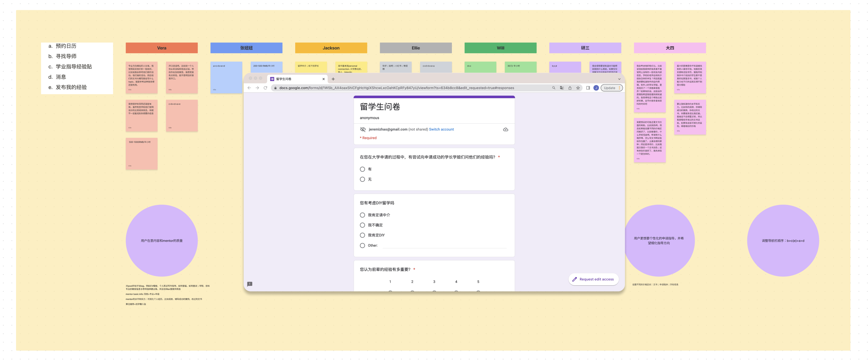Click the orange Vera column header

tap(161, 48)
